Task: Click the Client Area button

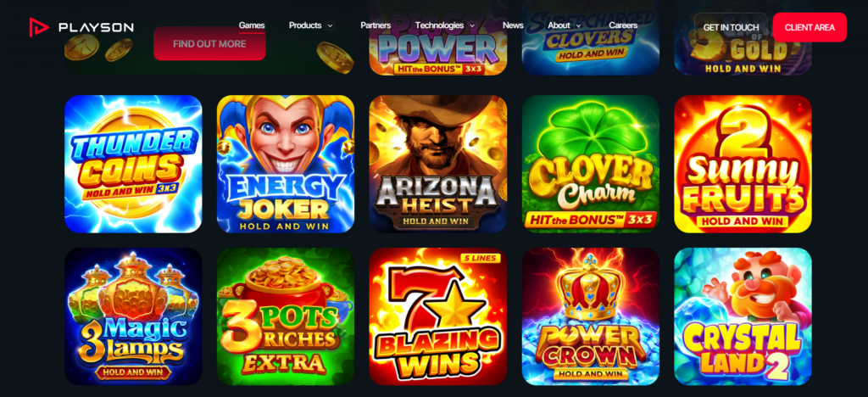Action: point(810,27)
